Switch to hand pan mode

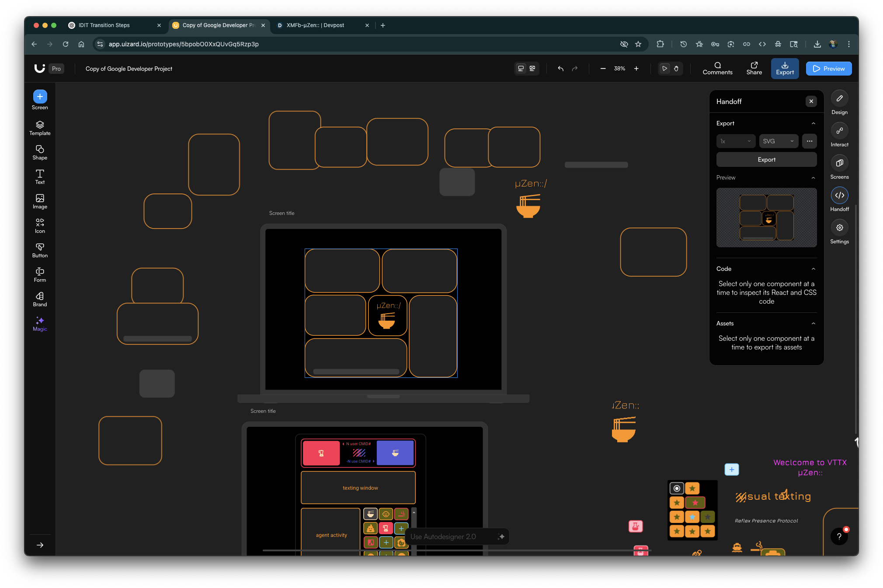pos(676,69)
